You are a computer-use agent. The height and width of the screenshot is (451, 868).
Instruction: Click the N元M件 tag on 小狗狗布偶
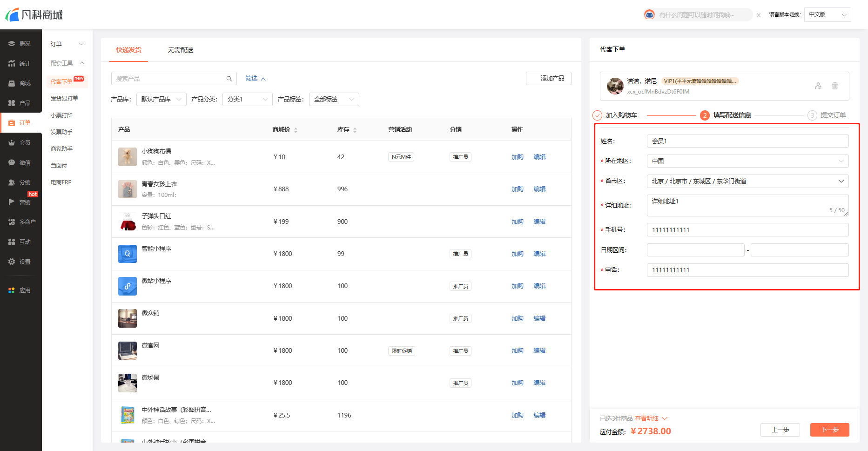pyautogui.click(x=401, y=157)
